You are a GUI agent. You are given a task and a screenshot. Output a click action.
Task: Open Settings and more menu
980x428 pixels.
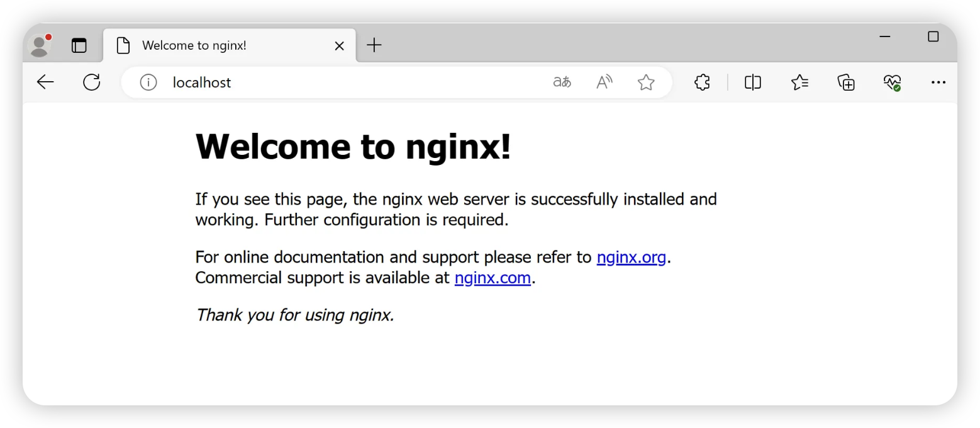(x=938, y=82)
